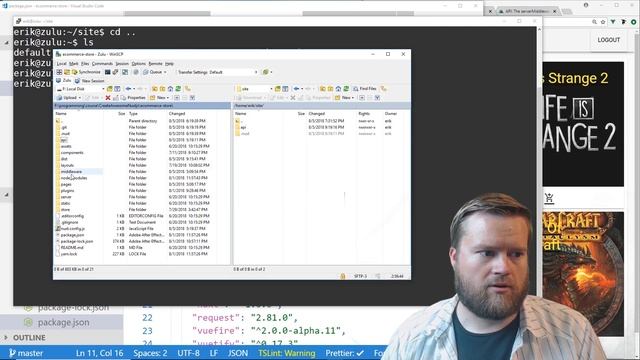Open local panel Properties
This screenshot has width=640, height=360.
point(133,98)
